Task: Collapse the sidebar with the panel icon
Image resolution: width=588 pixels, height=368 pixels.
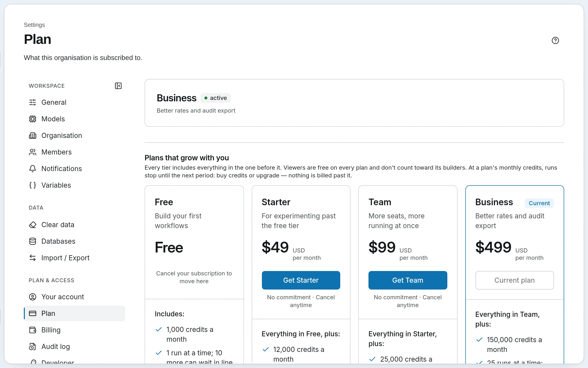Action: 118,86
